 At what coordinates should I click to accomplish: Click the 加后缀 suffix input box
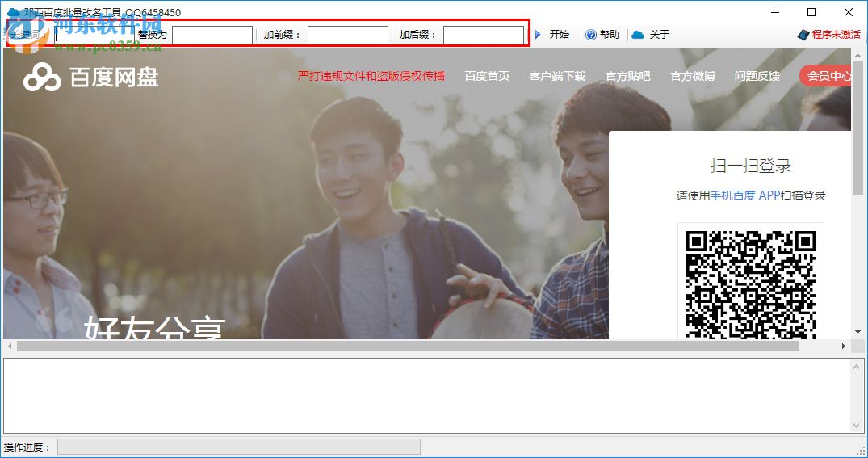484,35
